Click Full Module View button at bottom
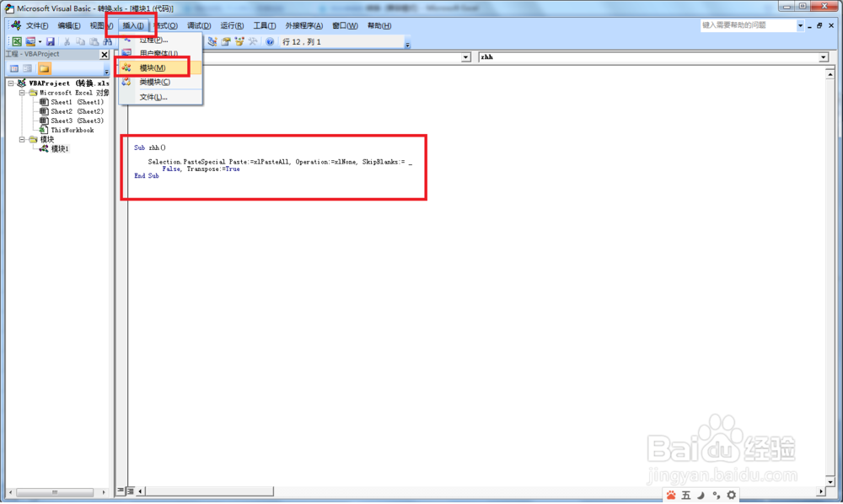843x504 pixels. tap(130, 491)
